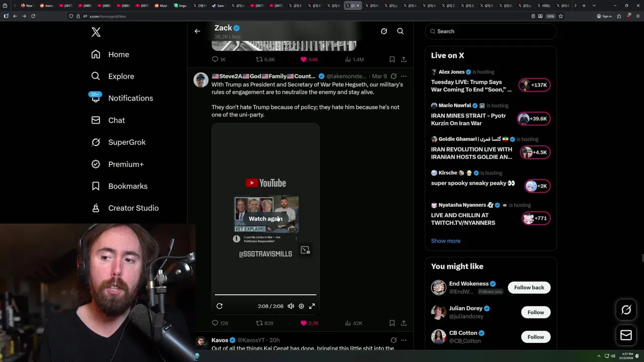
Task: Join Kirsche live with +2K
Action: click(537, 186)
